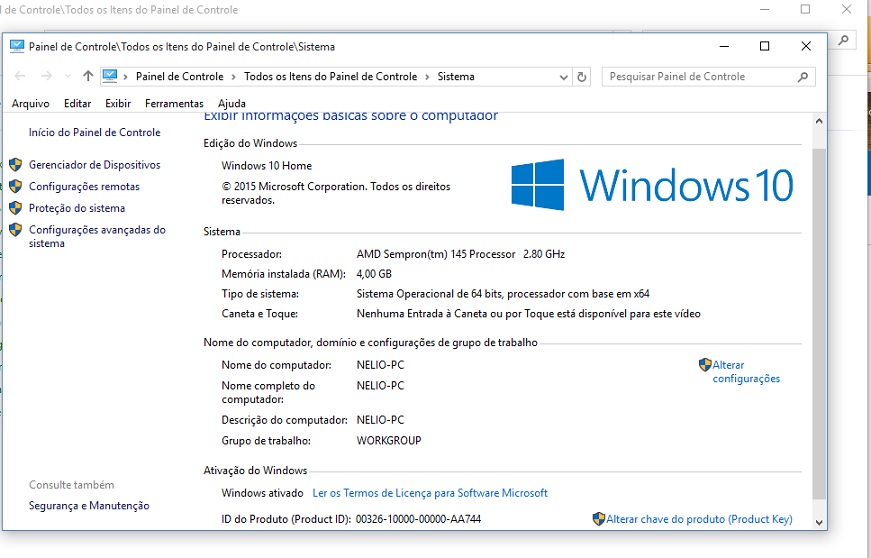Expand chevron before Sistema breadcrumb
Image resolution: width=871 pixels, height=558 pixels.
click(427, 77)
